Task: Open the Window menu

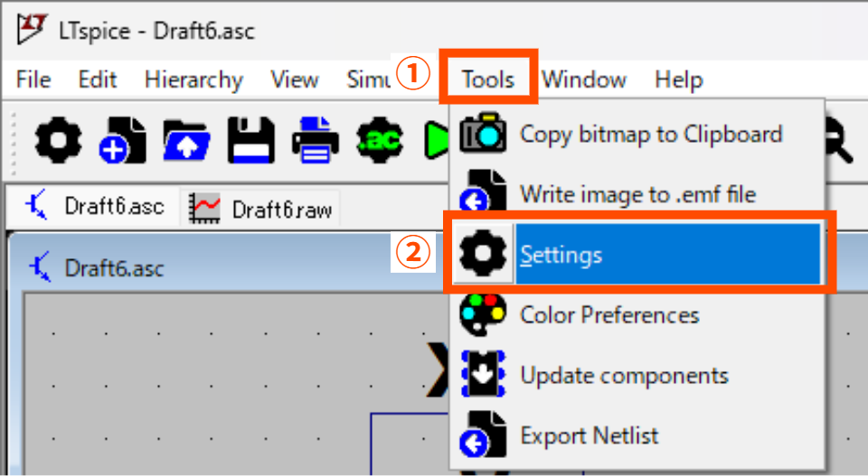Action: pyautogui.click(x=584, y=79)
